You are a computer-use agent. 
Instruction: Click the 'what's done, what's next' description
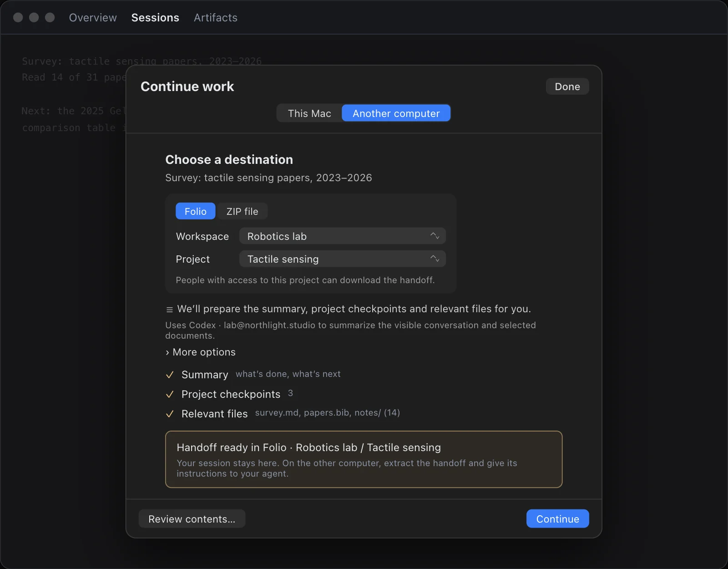coord(288,374)
